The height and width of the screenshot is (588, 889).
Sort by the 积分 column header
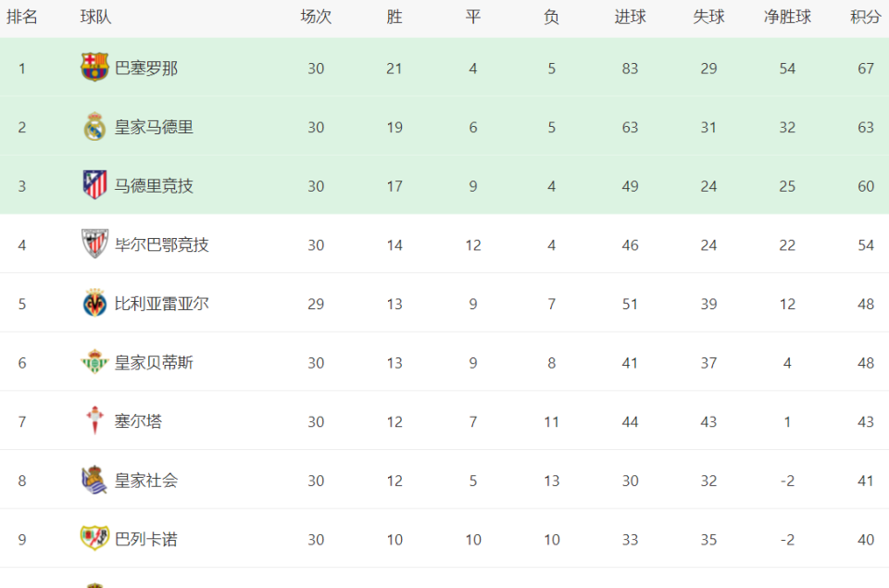(866, 17)
